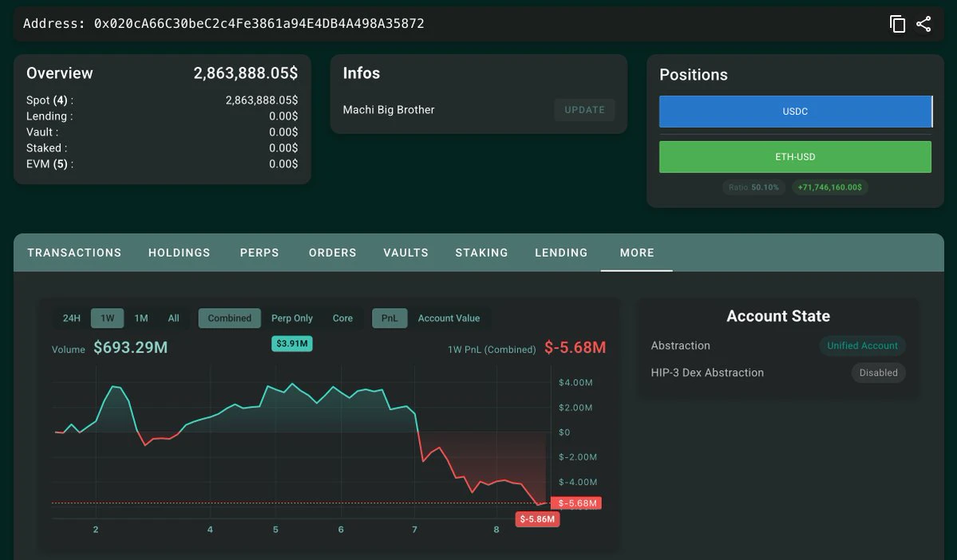Image resolution: width=957 pixels, height=560 pixels.
Task: Toggle the Combined chart mode
Action: (x=230, y=317)
